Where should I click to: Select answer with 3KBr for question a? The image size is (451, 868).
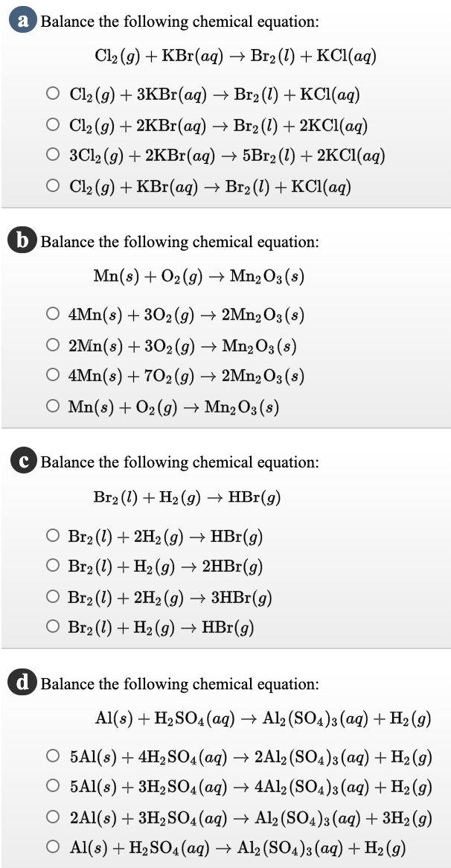[53, 94]
